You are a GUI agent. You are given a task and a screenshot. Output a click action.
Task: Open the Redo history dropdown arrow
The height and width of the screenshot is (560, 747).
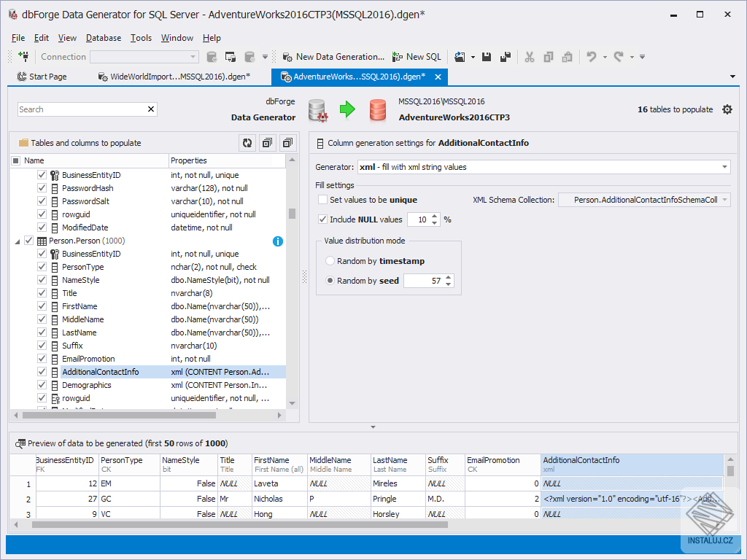point(632,57)
